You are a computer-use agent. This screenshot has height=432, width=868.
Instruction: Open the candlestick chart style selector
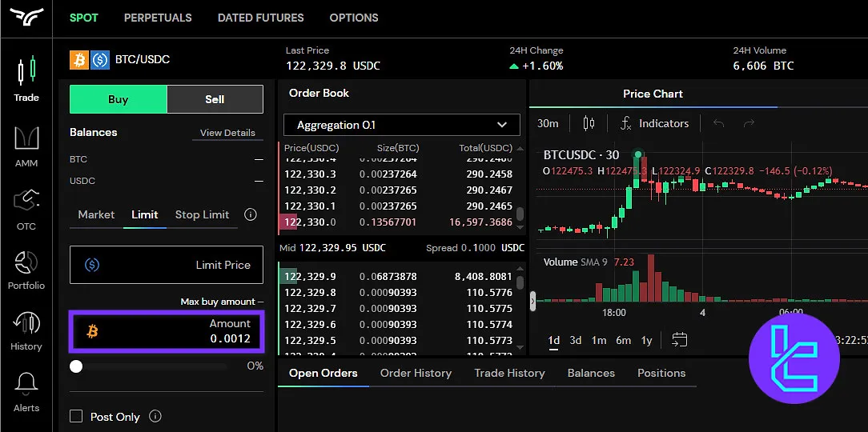589,123
